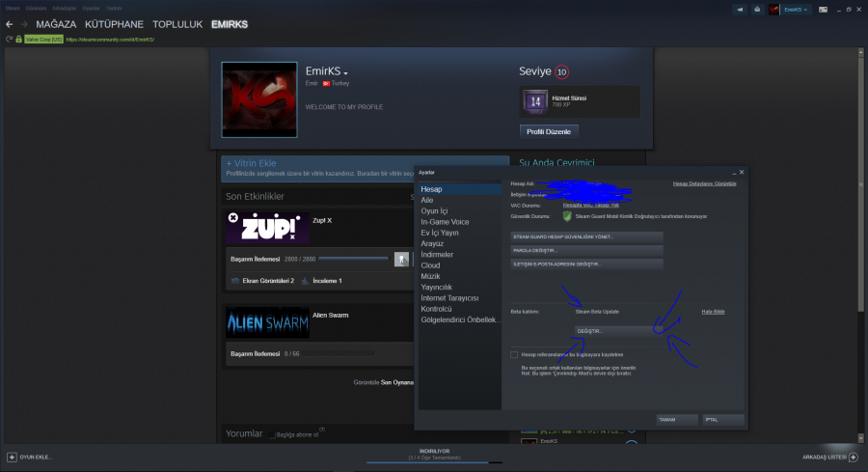Open the Alien Swarm game banner
This screenshot has width=868, height=472.
(267, 322)
